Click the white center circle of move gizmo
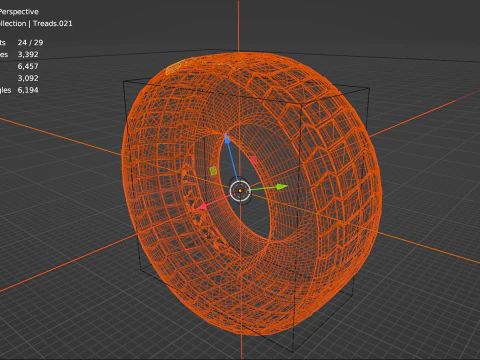The height and width of the screenshot is (360, 480). tap(240, 191)
